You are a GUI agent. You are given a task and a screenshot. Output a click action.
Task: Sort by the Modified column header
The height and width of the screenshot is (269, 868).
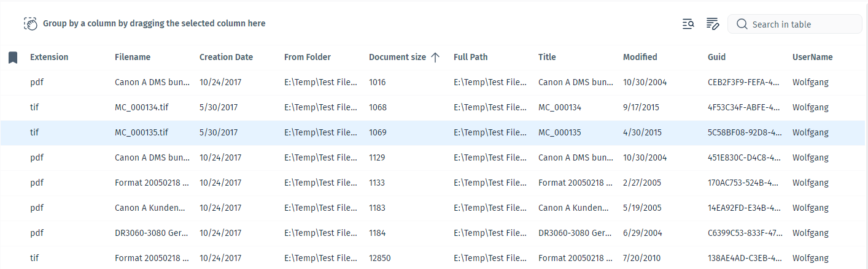[640, 57]
